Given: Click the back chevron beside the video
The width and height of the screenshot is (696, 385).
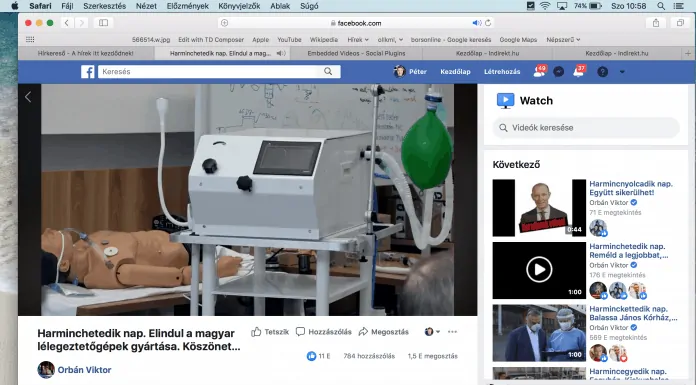Looking at the screenshot, I should (28, 97).
